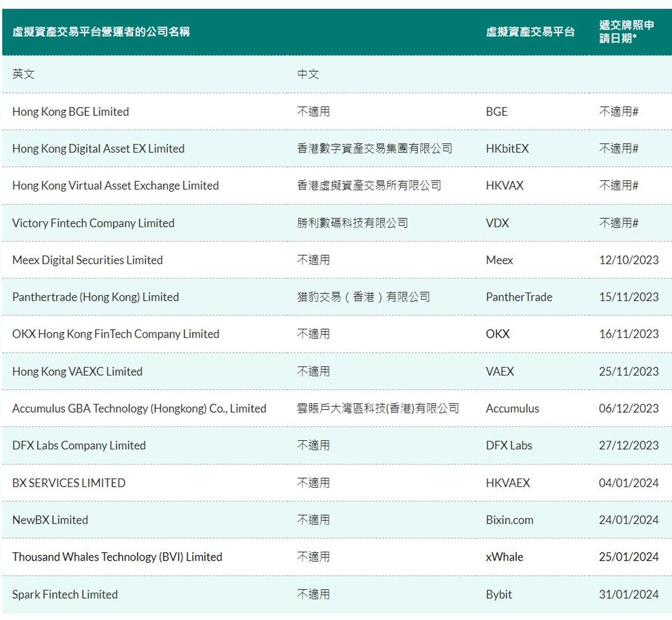Click 香港虛擬資產交易所有限公司 cell
The image size is (672, 620).
[369, 185]
